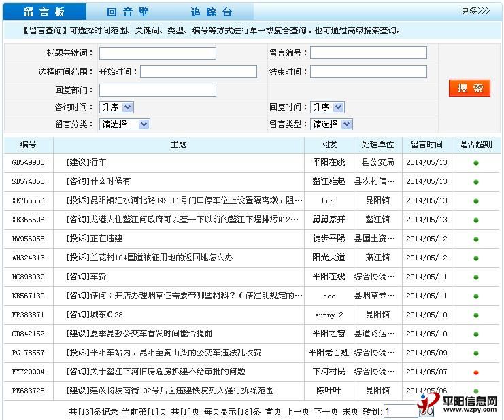The height and width of the screenshot is (420, 504).
Task: Switch to the 追踪台 tab
Action: [212, 12]
